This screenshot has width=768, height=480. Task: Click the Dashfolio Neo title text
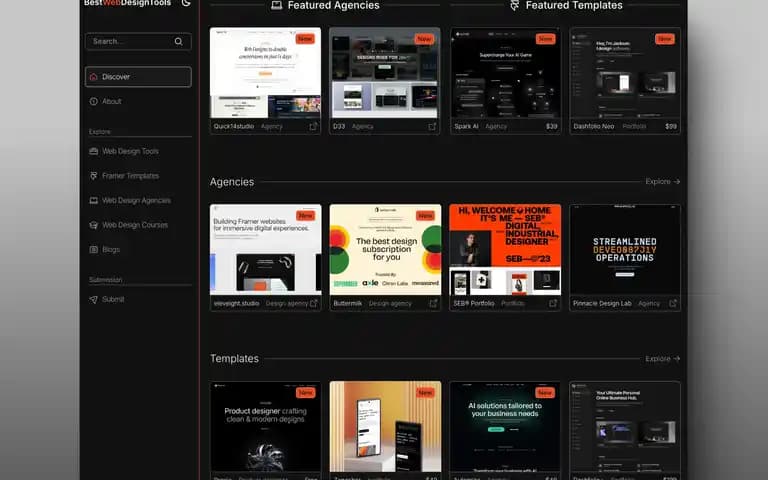coord(594,126)
